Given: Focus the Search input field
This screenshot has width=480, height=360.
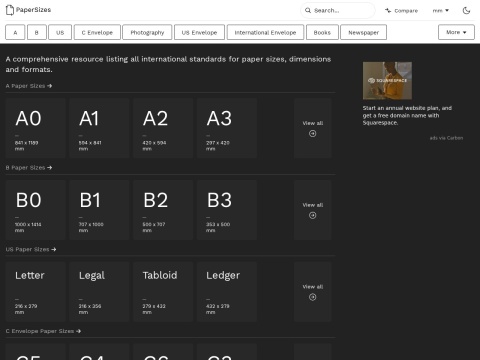Looking at the screenshot, I should 338,10.
